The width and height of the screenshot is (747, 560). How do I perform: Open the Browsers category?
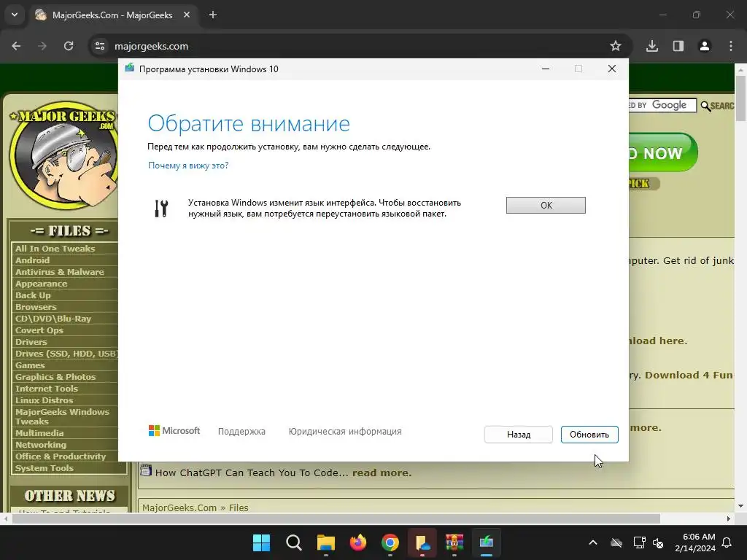[x=36, y=307]
